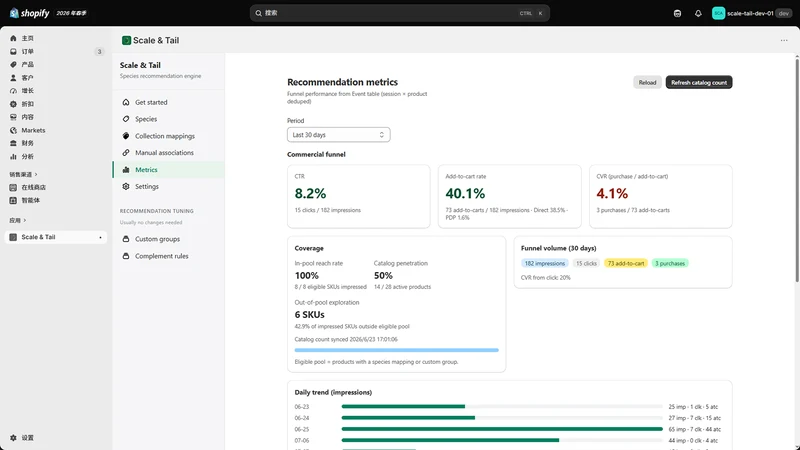This screenshot has width=800, height=450.
Task: Click the 设置 settings gear icon
Action: click(13, 438)
